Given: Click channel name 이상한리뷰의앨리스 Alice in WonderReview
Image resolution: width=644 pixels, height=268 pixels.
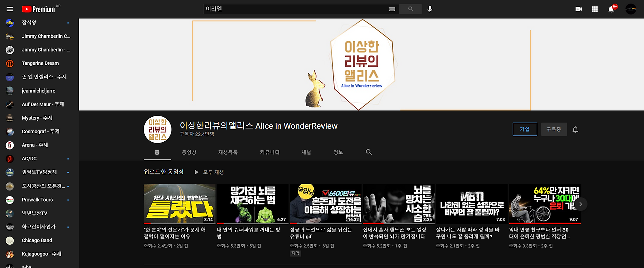Looking at the screenshot, I should click(259, 126).
